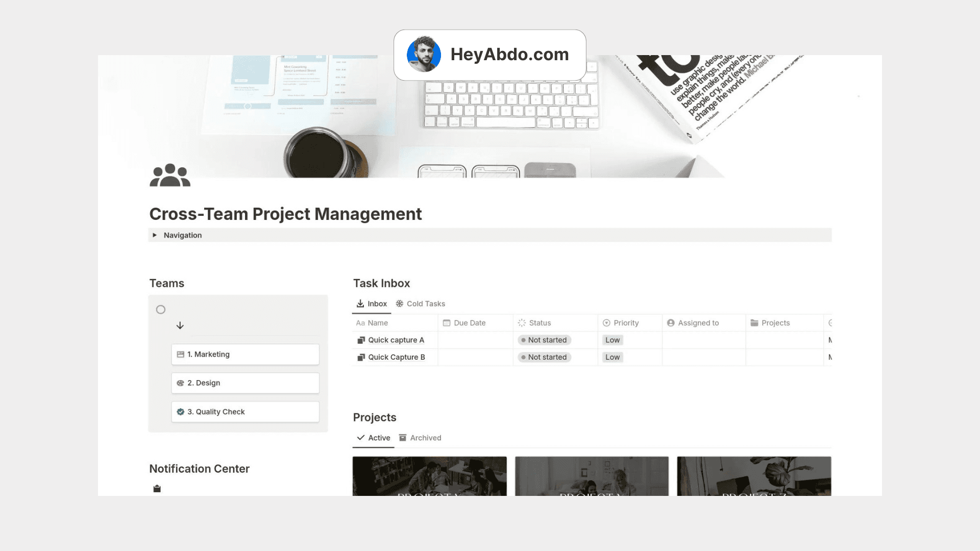Viewport: 980px width, 551px height.
Task: Click the Quality Check team icon
Action: coord(179,411)
